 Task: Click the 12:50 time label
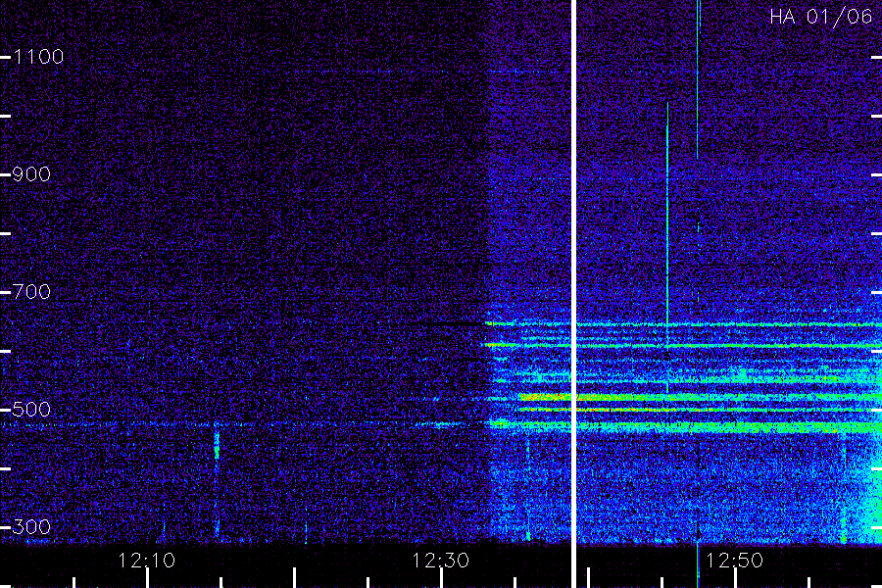[x=734, y=561]
